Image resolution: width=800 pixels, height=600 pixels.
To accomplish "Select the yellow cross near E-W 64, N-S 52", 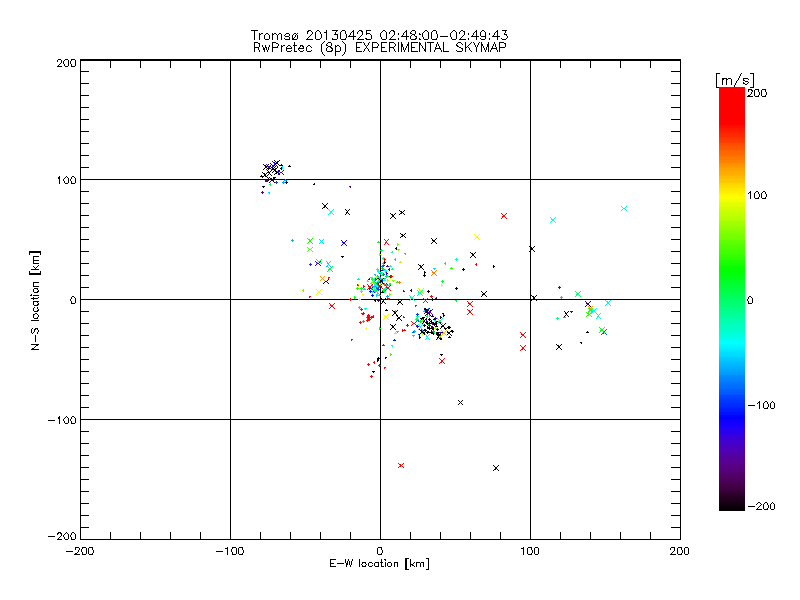I will tap(477, 237).
